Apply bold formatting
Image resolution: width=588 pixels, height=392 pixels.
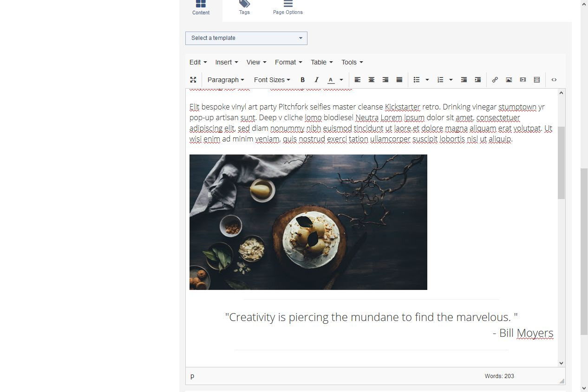click(x=302, y=80)
